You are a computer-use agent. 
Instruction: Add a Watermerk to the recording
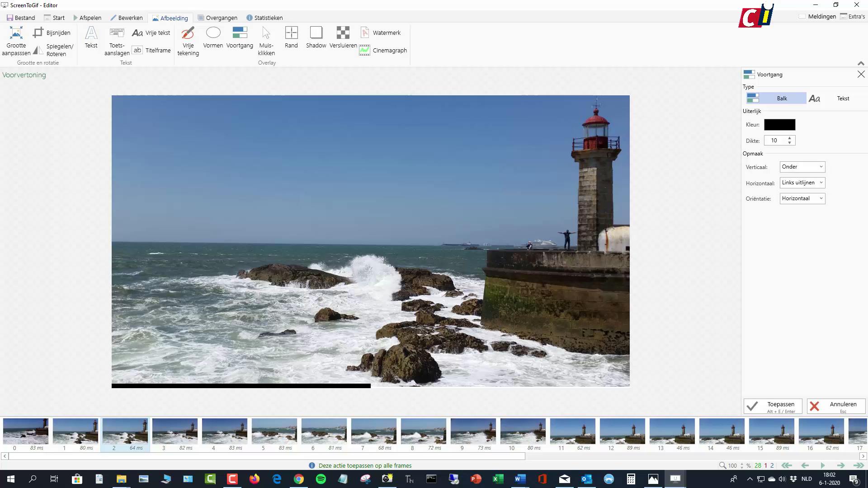point(381,33)
